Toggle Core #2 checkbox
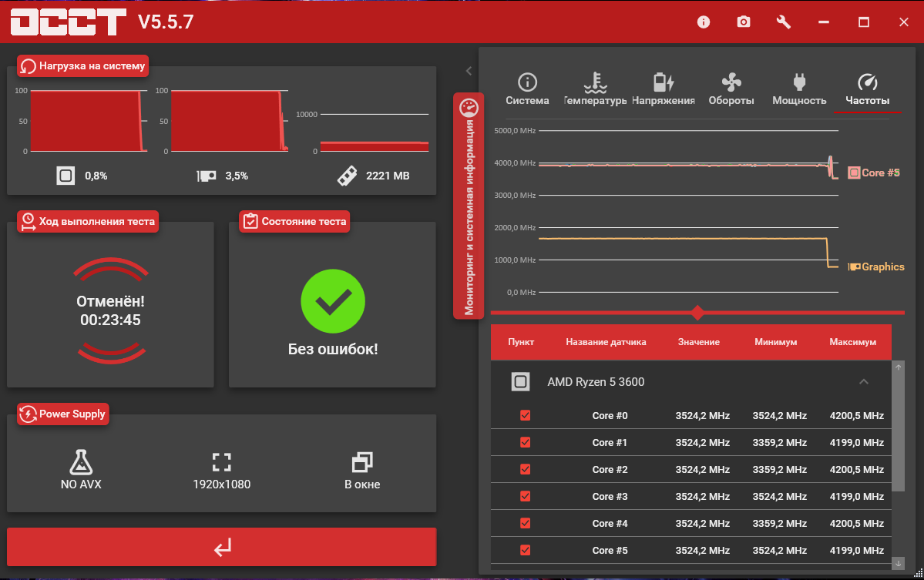 point(525,469)
